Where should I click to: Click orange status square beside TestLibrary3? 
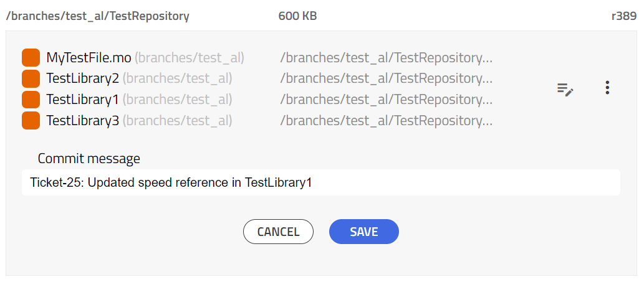tap(31, 121)
